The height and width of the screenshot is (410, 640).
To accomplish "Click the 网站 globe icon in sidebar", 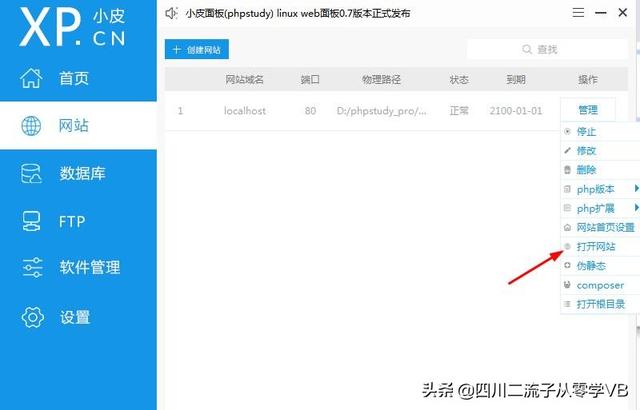I will point(32,126).
